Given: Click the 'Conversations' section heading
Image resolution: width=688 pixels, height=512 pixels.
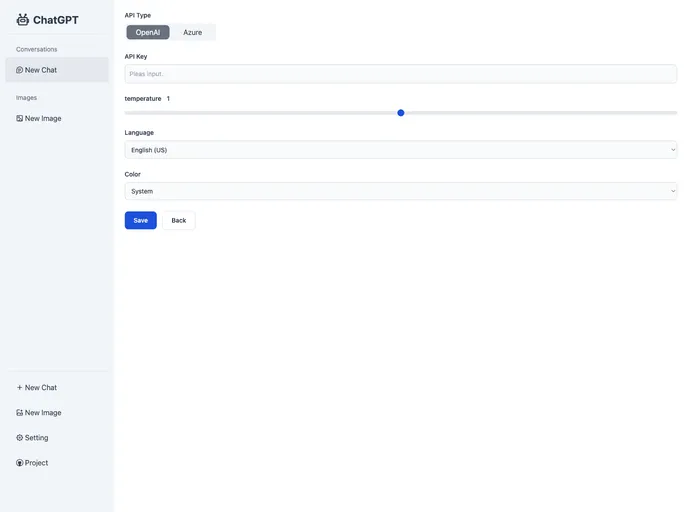Looking at the screenshot, I should coord(36,49).
